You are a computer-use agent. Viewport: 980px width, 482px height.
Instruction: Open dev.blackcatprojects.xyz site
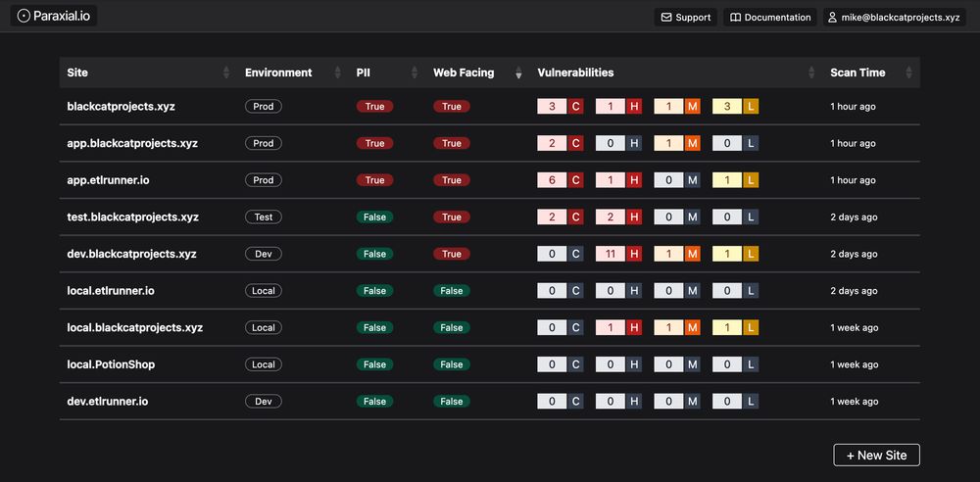pyautogui.click(x=132, y=254)
